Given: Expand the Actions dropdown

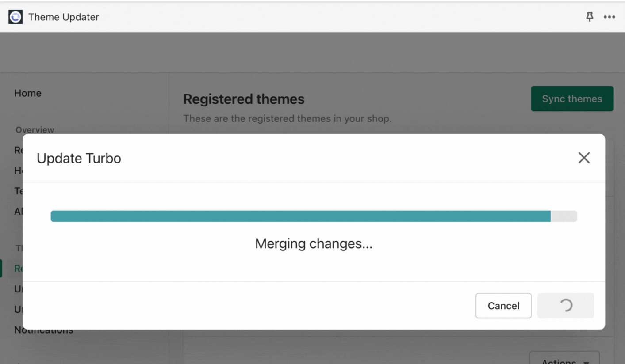Looking at the screenshot, I should (564, 360).
